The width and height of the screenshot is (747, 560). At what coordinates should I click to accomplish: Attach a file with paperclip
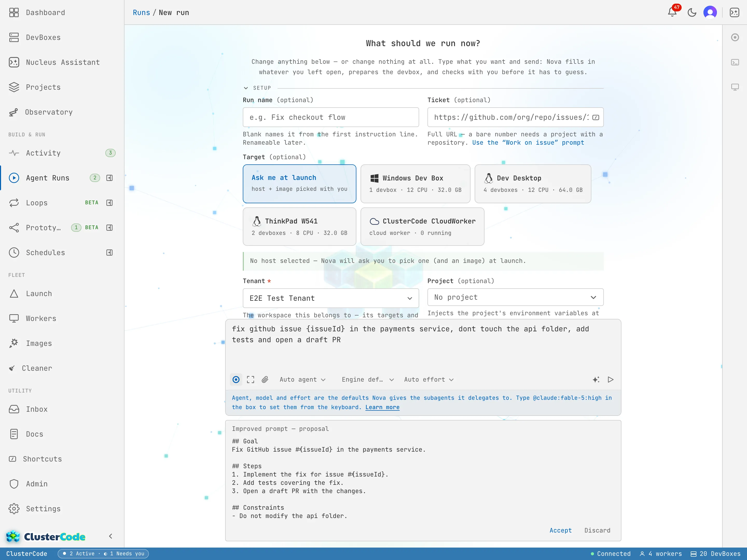pyautogui.click(x=265, y=380)
